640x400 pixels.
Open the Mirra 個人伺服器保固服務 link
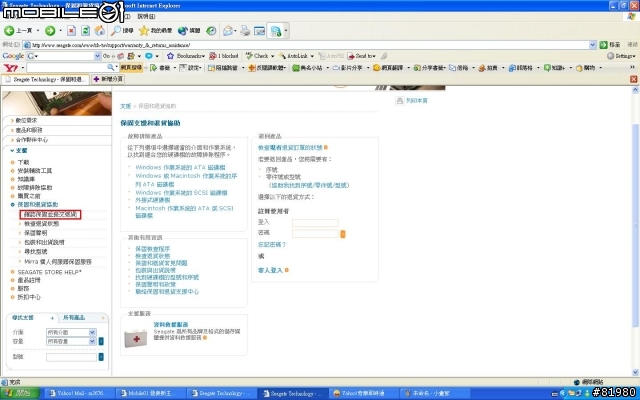[x=58, y=262]
